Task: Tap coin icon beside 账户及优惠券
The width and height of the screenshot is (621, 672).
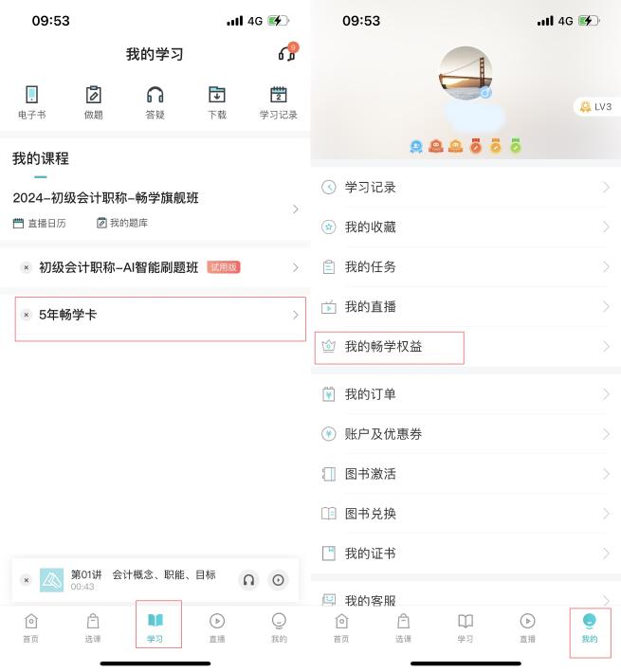Action: [x=329, y=434]
